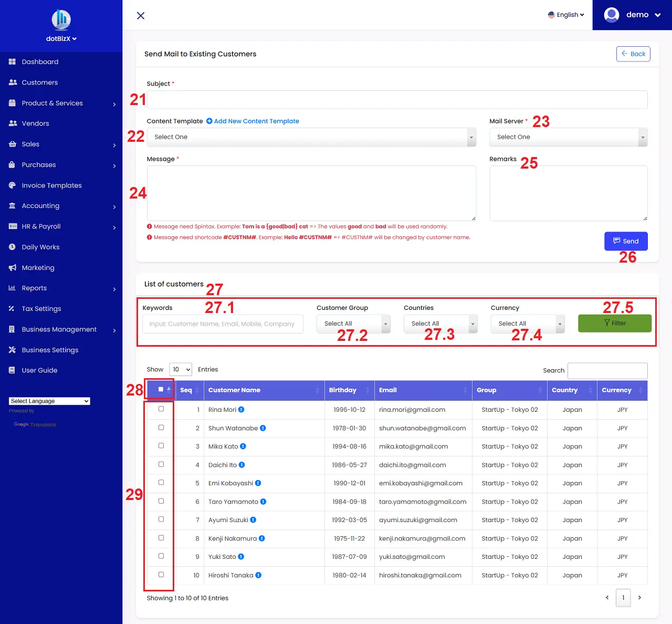Click info icon next to Hiroshi Tanaka
This screenshot has width=672, height=624.
(258, 575)
